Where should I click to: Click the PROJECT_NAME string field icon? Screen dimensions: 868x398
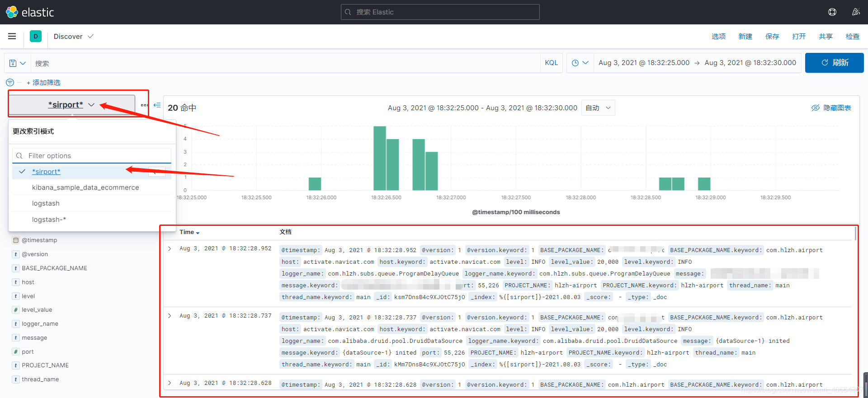[16, 365]
